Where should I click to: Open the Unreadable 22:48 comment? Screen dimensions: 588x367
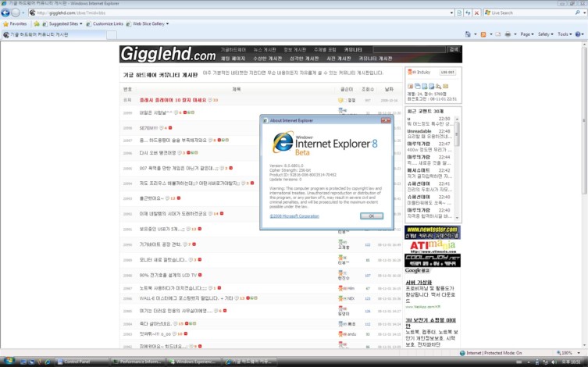(x=429, y=134)
